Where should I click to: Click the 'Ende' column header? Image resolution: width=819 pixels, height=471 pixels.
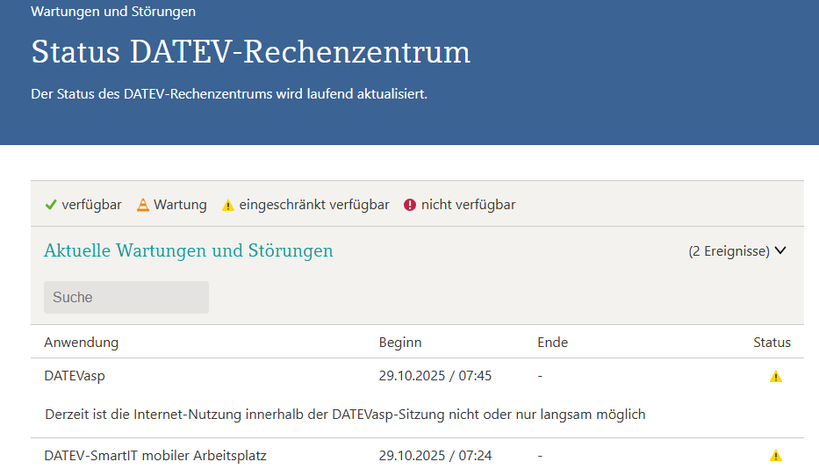coord(552,342)
